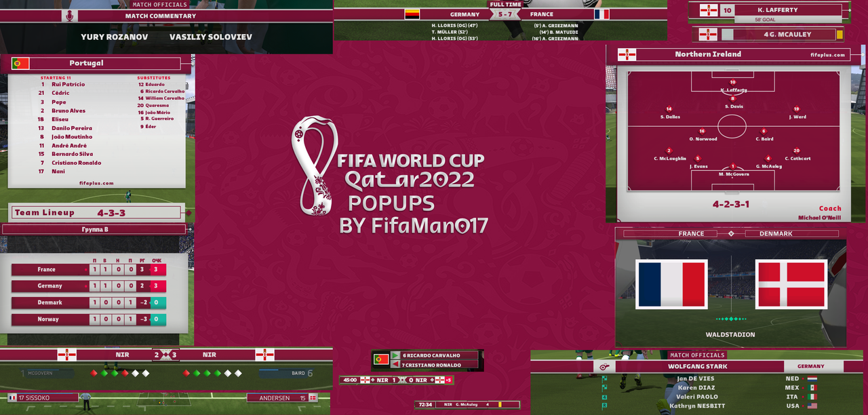The width and height of the screenshot is (868, 415).
Task: Click the Italy flag next to ITA
Action: pyautogui.click(x=812, y=397)
